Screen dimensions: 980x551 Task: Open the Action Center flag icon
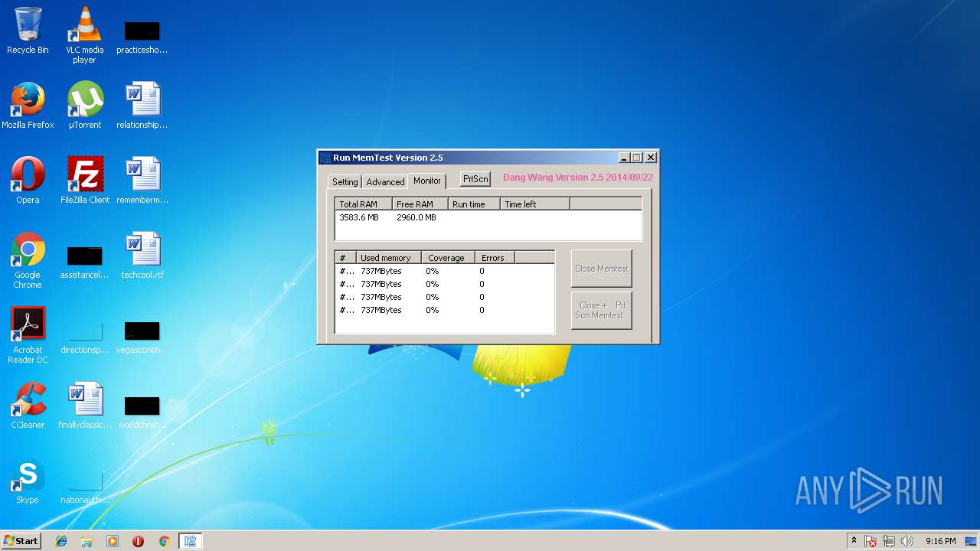tap(871, 541)
